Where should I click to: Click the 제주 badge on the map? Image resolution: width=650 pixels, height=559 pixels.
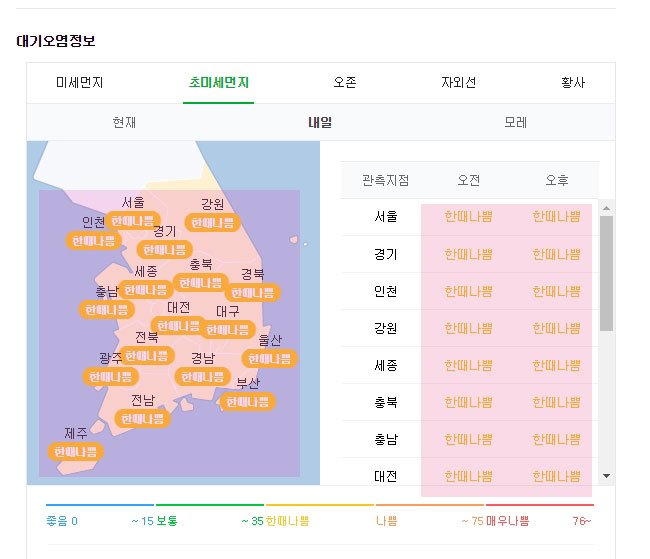[75, 452]
